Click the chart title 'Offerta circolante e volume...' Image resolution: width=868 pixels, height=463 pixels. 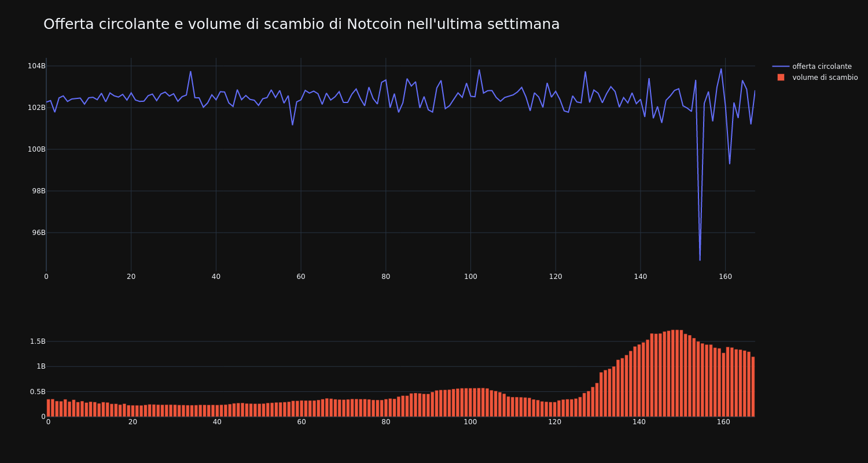pyautogui.click(x=301, y=24)
